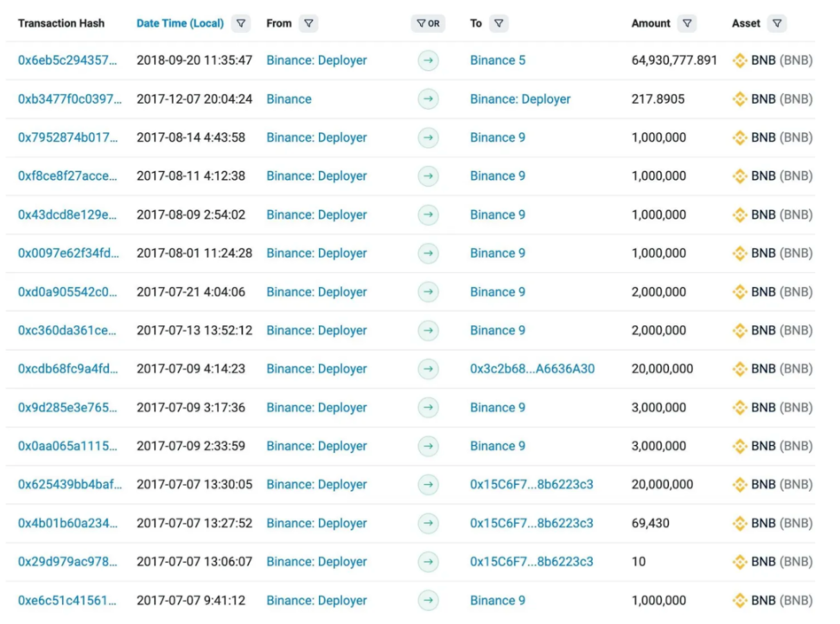Click the BNB icon in the 2017-07-07 13:06:07 row
Screen dimensions: 840x624
tap(739, 562)
